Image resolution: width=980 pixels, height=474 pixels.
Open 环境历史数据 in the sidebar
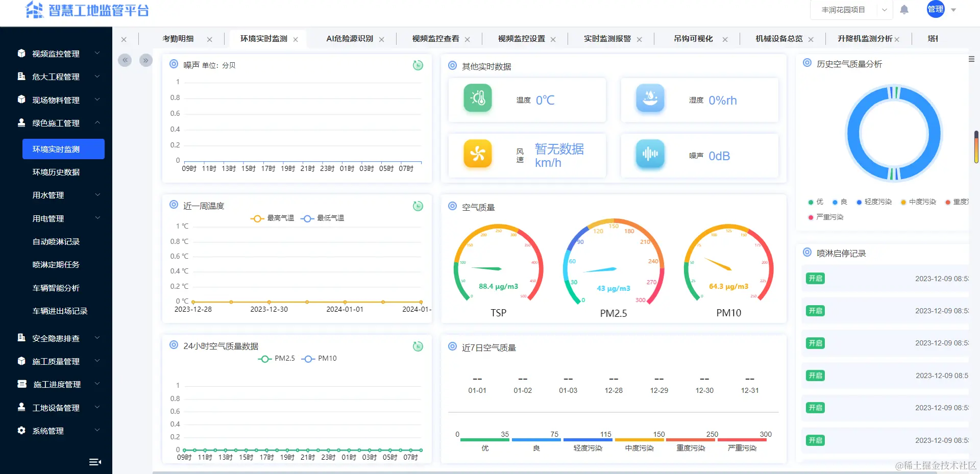(56, 172)
